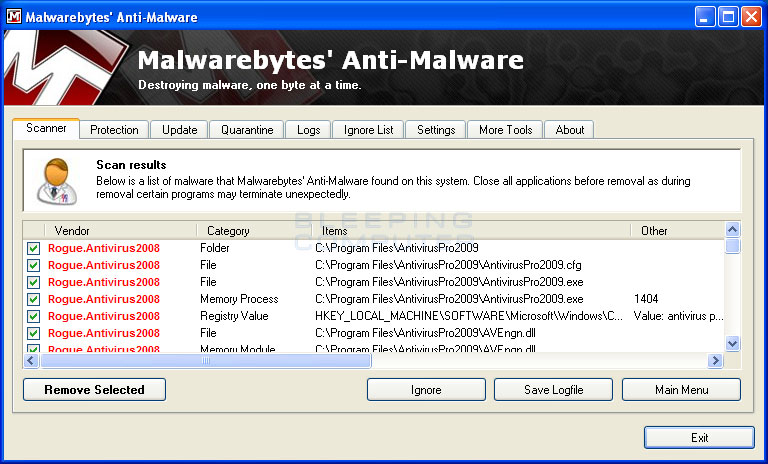
Task: Toggle checkbox for AntivirusPro2009.exe File row
Action: click(x=33, y=283)
